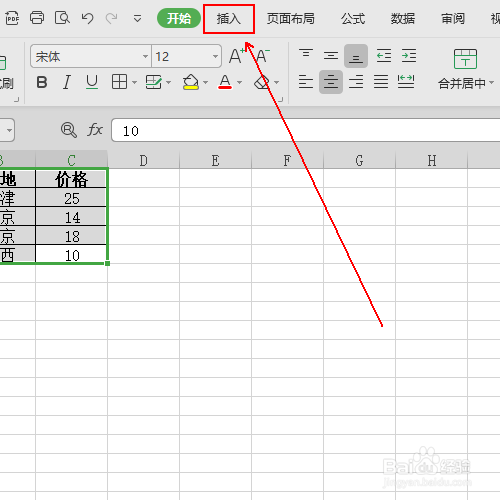Switch to the 开始 tab
This screenshot has height=500, width=500.
179,18
